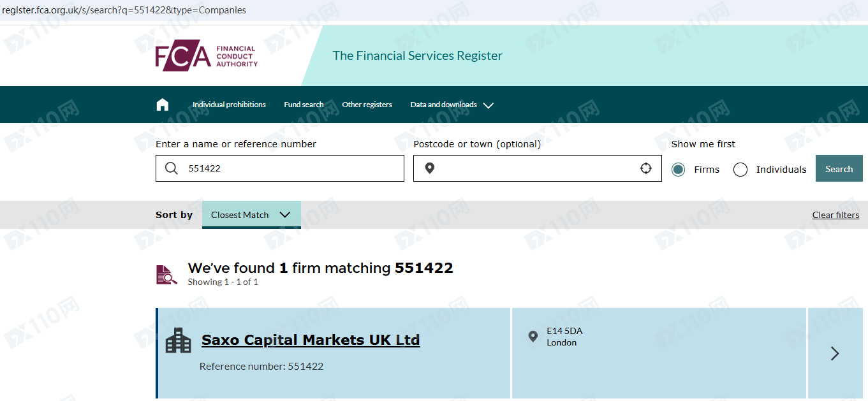The height and width of the screenshot is (401, 868).
Task: Use current location crosshair icon
Action: (646, 168)
